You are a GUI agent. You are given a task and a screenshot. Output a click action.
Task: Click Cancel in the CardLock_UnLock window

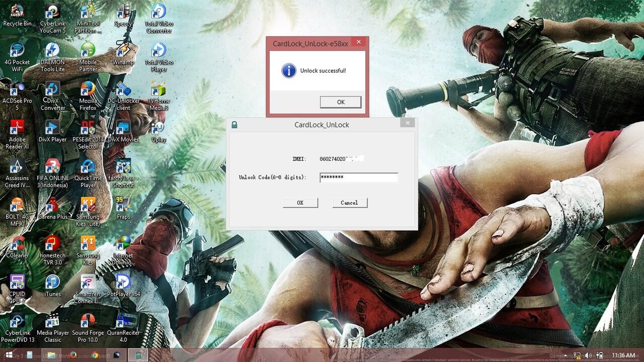[x=350, y=203]
